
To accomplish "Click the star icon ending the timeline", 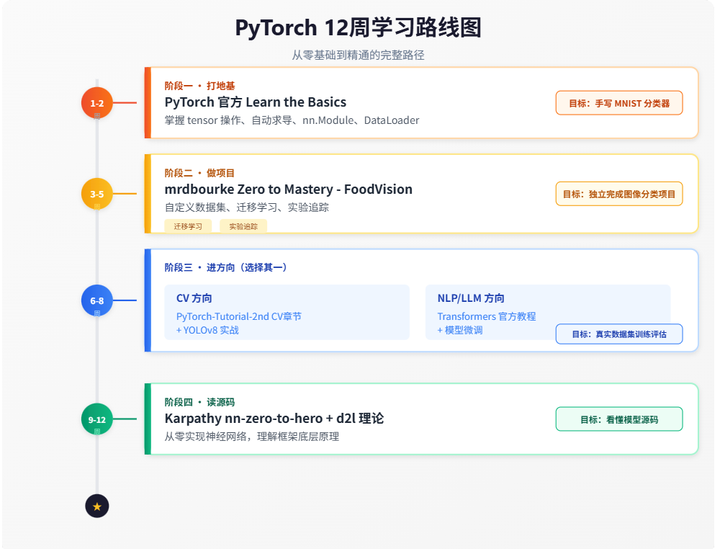I will point(97,506).
